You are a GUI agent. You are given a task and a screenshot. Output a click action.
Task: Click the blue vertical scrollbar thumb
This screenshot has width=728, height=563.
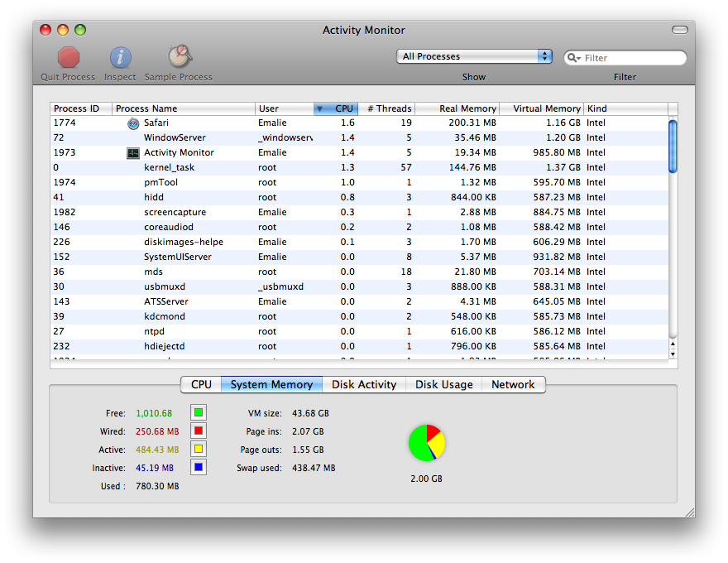(x=673, y=147)
